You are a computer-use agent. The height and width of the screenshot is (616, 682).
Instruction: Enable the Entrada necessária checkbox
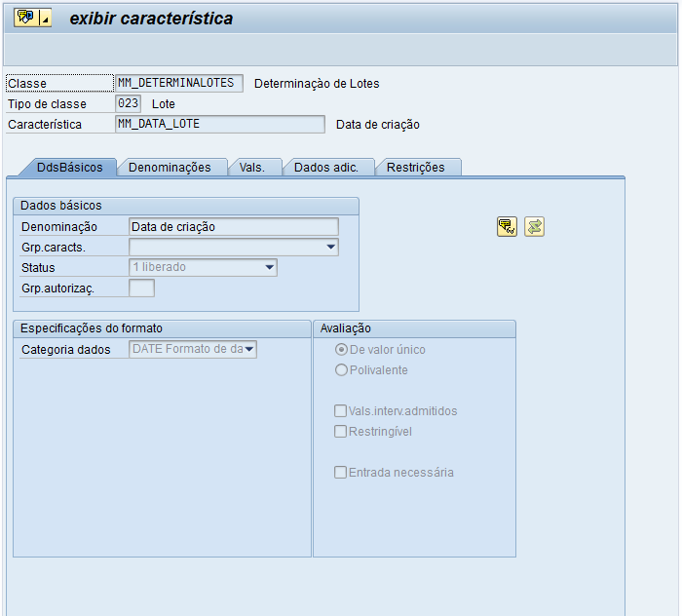(x=341, y=472)
